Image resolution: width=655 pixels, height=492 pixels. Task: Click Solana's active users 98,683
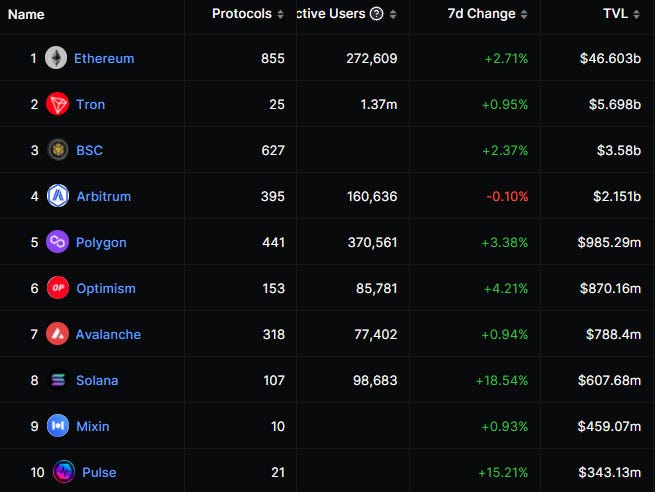(x=375, y=380)
